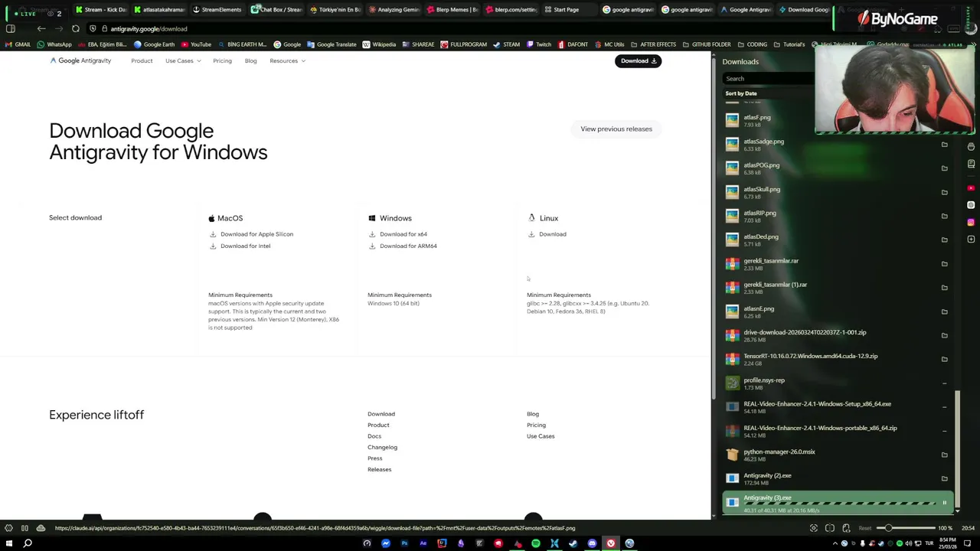Click the Downloads panel scrollbar
The width and height of the screenshot is (980, 551).
coord(957,448)
